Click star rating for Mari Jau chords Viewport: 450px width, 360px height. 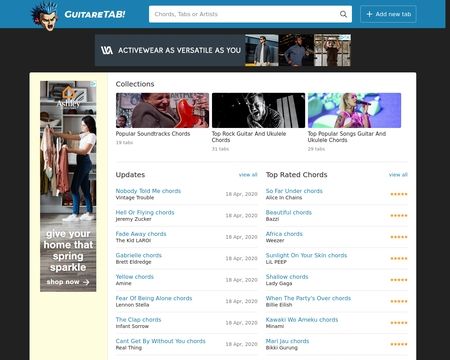click(x=399, y=344)
